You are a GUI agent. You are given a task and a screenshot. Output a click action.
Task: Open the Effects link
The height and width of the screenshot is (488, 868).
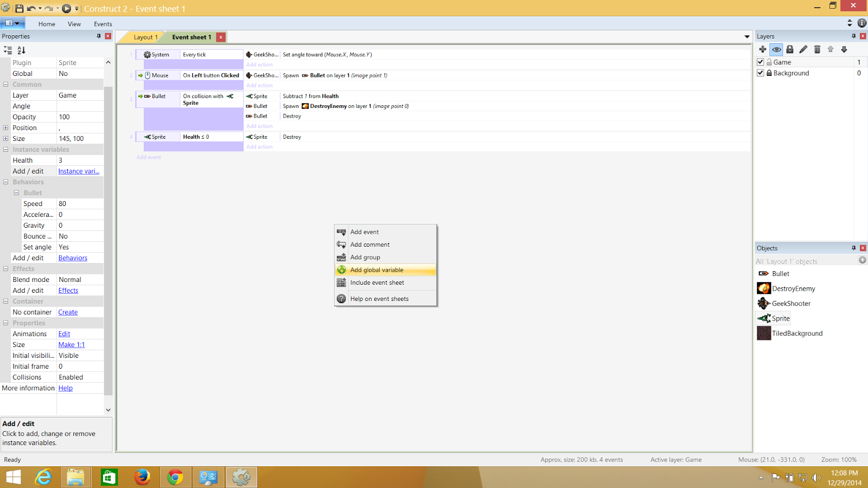click(68, 291)
